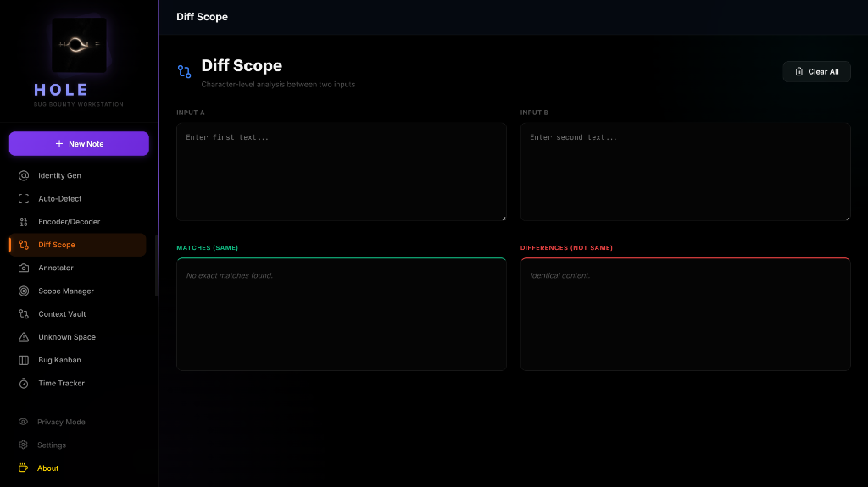Click the top bar 'Diff Scope' title

click(202, 17)
